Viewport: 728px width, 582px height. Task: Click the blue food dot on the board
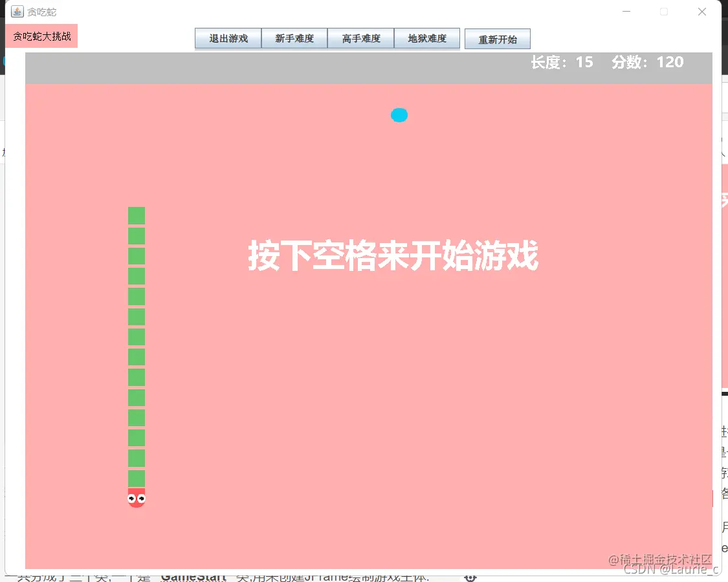399,115
